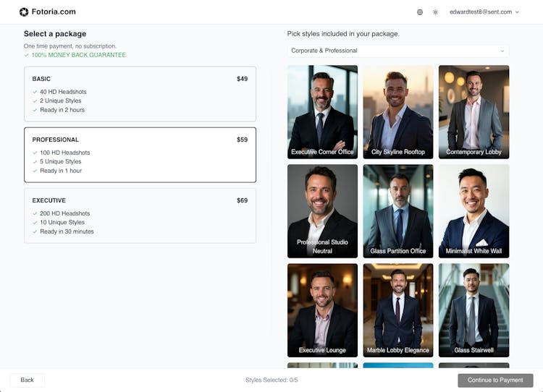The image size is (543, 392).
Task: Expand the Corporate & Professional style dropdown
Action: (x=397, y=51)
